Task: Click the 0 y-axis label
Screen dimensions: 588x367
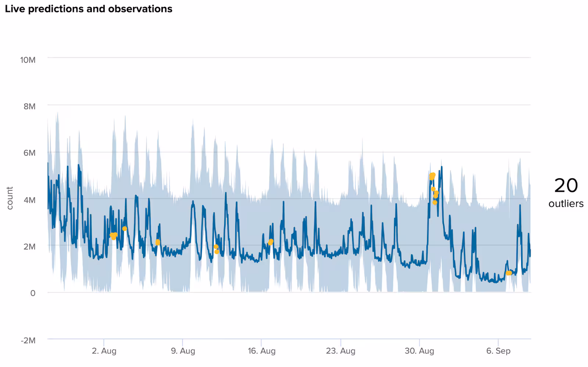Action: pos(33,293)
